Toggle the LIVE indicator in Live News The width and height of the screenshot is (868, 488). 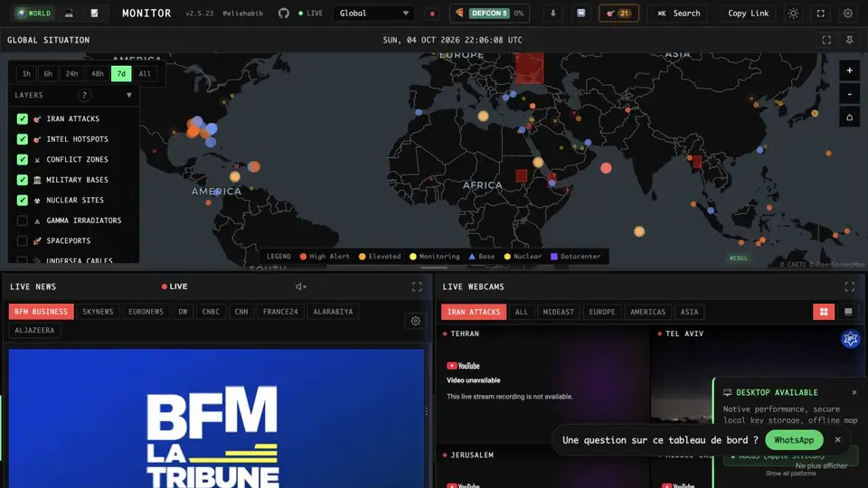pos(175,286)
